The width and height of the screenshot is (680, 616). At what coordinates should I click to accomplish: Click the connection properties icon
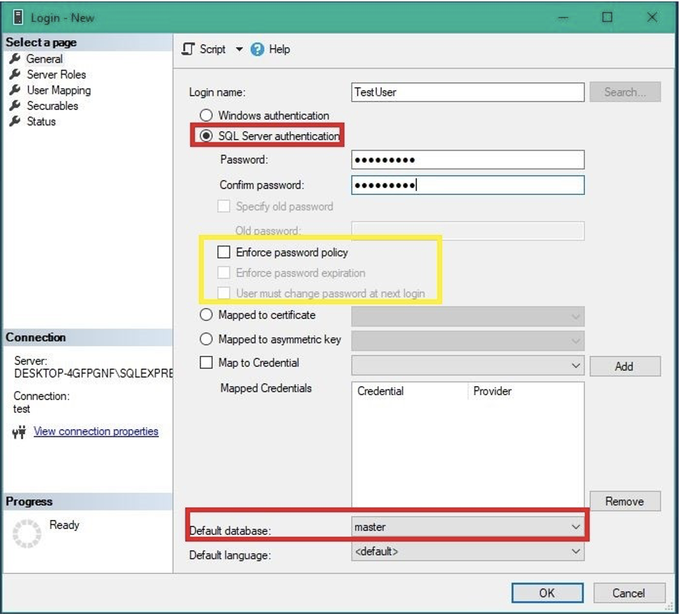point(20,432)
